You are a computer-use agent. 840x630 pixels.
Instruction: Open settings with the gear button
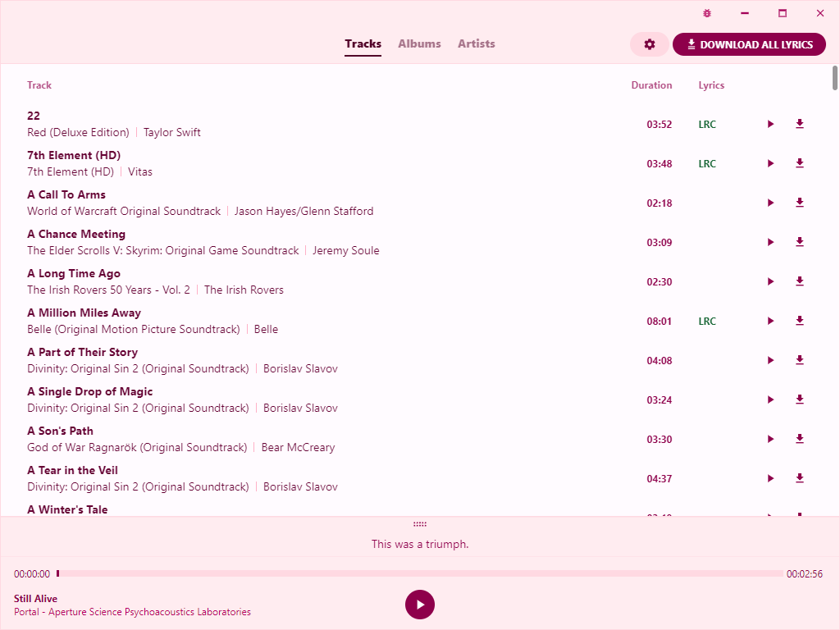point(650,44)
